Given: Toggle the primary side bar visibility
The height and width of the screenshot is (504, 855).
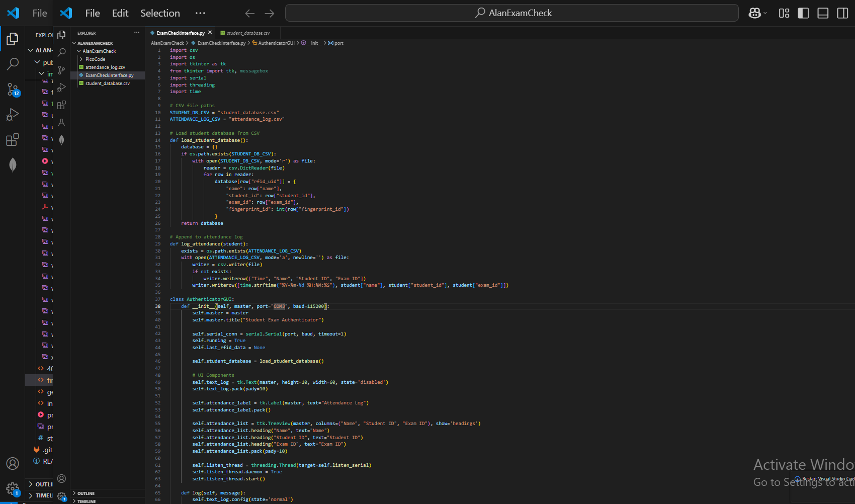Looking at the screenshot, I should [x=804, y=13].
